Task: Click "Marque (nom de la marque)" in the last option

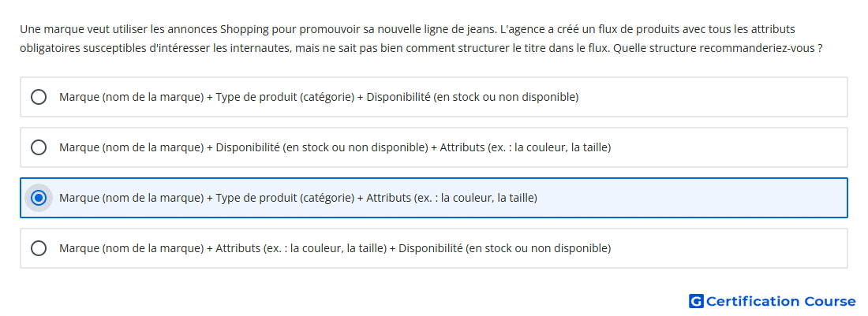Action: point(132,248)
